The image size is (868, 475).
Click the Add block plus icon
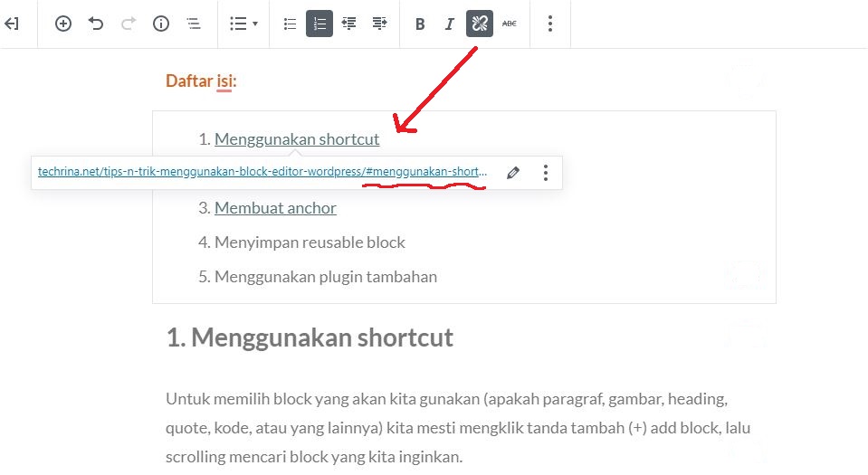[x=63, y=24]
